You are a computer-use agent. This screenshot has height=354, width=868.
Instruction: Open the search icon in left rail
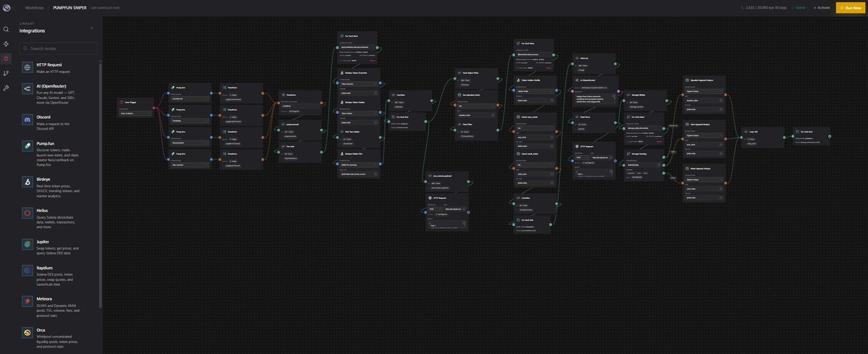click(x=6, y=30)
